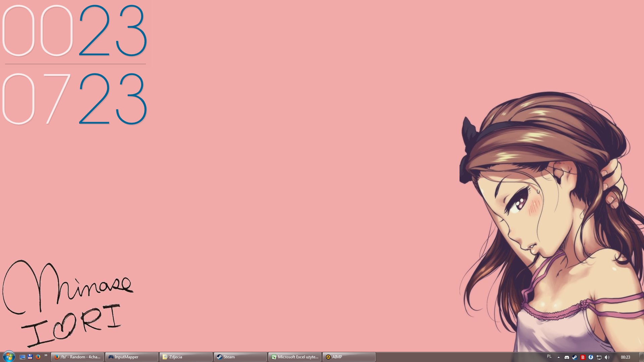Show hidden system tray icons

[x=558, y=357]
